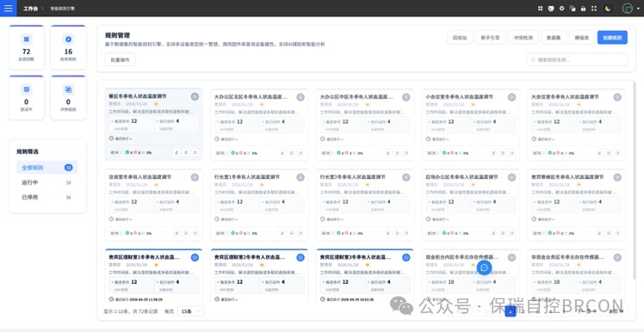Screen dimensions: 644x332
Task: Run 冲突检测 from the header
Action: point(523,37)
